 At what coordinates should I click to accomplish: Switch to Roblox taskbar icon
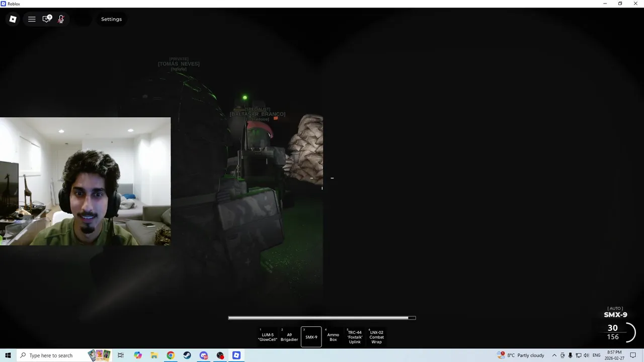236,355
